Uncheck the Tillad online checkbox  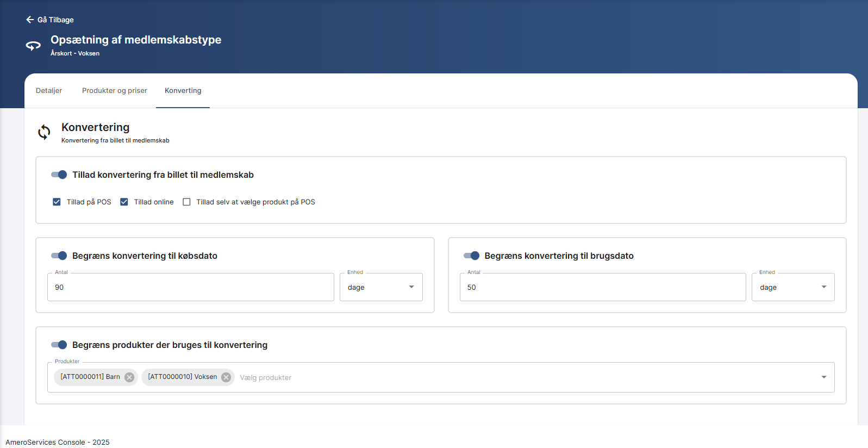[124, 202]
